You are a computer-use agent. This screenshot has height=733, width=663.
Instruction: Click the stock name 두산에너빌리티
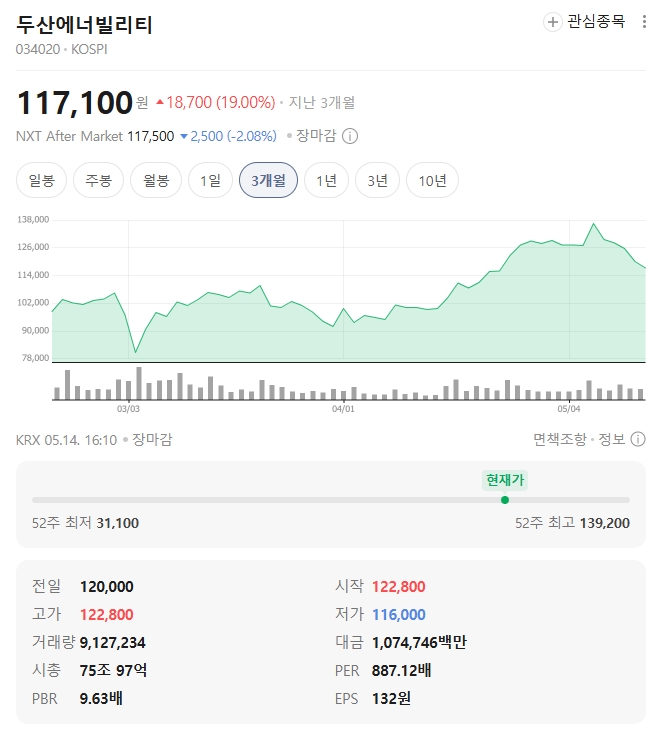[85, 25]
